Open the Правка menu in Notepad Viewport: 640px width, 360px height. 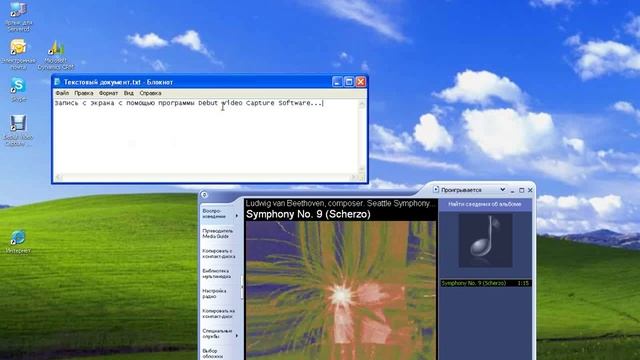[x=84, y=93]
